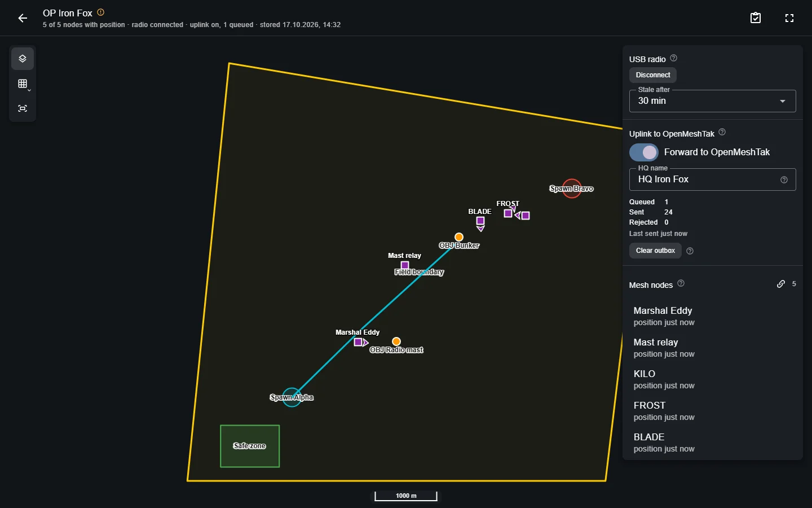Click the Spawn Alpha cyan circle marker
The height and width of the screenshot is (508, 812).
pyautogui.click(x=292, y=397)
